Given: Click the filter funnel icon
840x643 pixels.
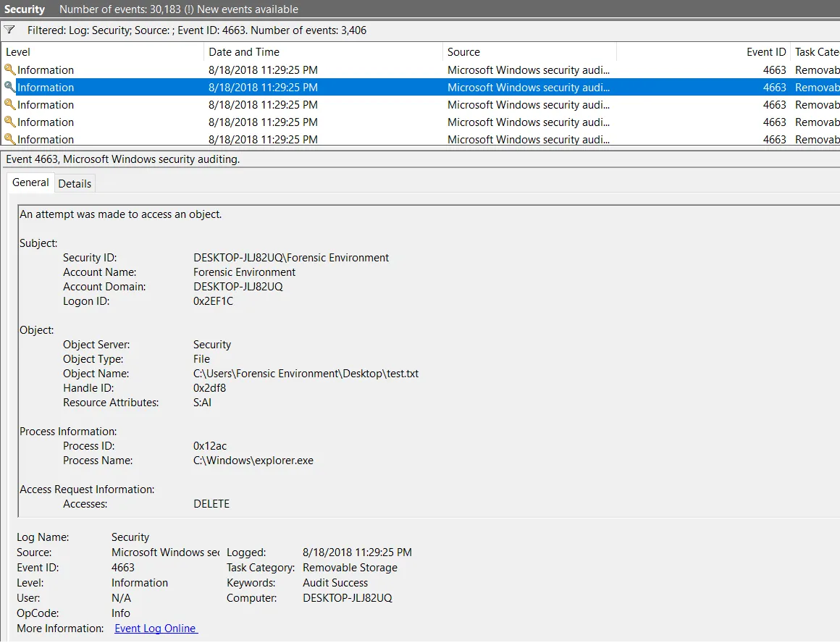Looking at the screenshot, I should point(9,30).
